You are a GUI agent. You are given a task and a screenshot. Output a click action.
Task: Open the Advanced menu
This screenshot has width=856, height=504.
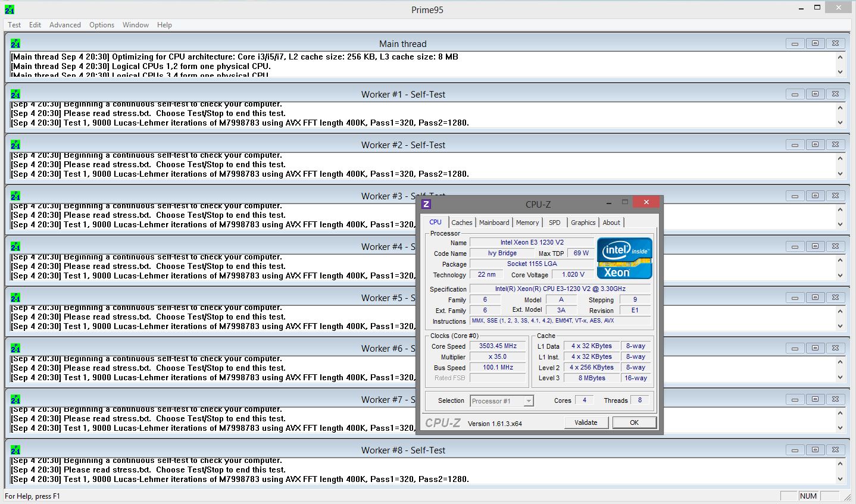click(x=65, y=25)
